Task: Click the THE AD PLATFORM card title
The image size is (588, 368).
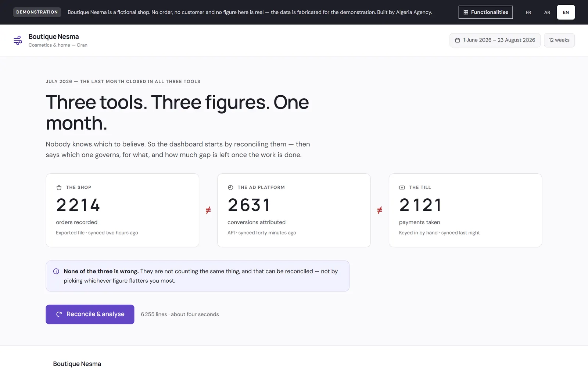Action: click(x=261, y=187)
